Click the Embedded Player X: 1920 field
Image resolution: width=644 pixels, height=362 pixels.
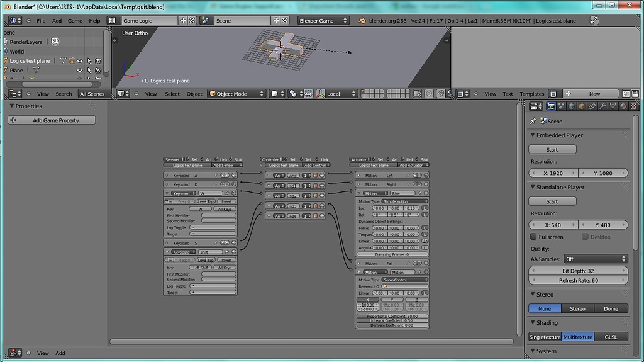[x=553, y=173]
